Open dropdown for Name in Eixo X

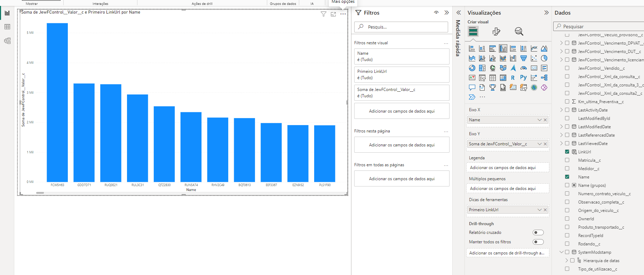pos(540,120)
